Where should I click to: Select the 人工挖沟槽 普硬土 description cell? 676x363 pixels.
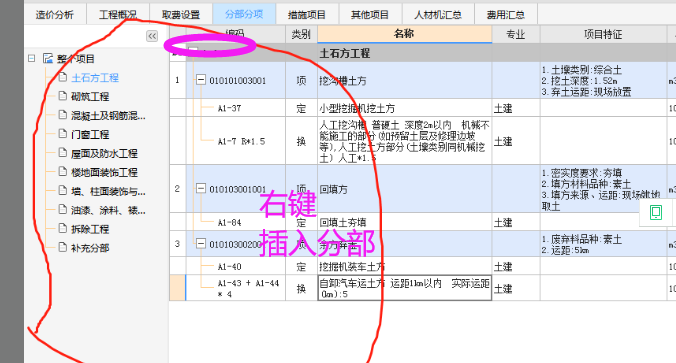click(x=404, y=141)
